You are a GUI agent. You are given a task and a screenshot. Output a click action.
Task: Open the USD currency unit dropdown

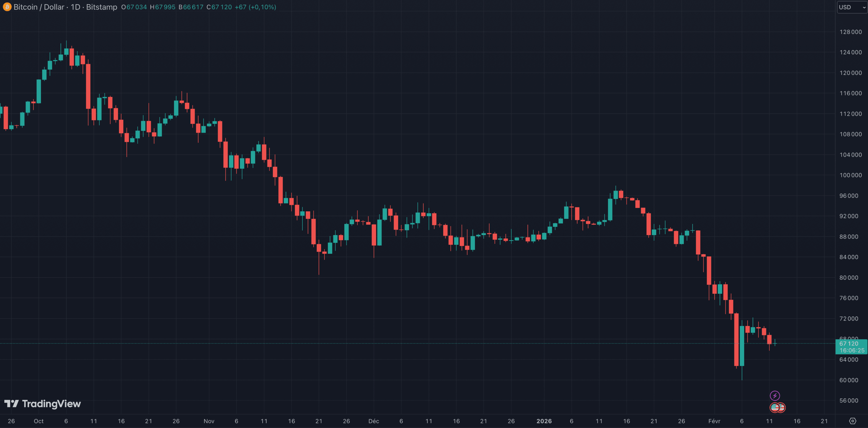coord(848,7)
